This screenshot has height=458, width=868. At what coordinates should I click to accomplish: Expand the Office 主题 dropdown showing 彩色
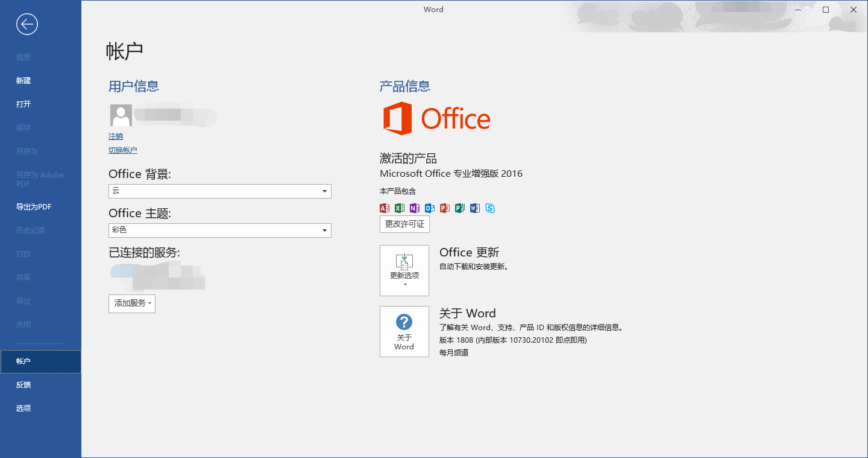(220, 231)
